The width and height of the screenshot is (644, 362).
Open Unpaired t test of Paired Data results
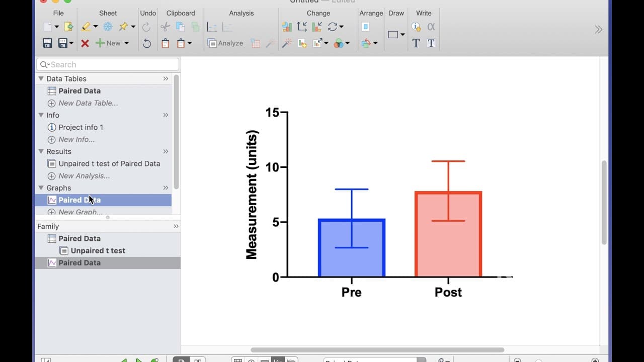[109, 163]
